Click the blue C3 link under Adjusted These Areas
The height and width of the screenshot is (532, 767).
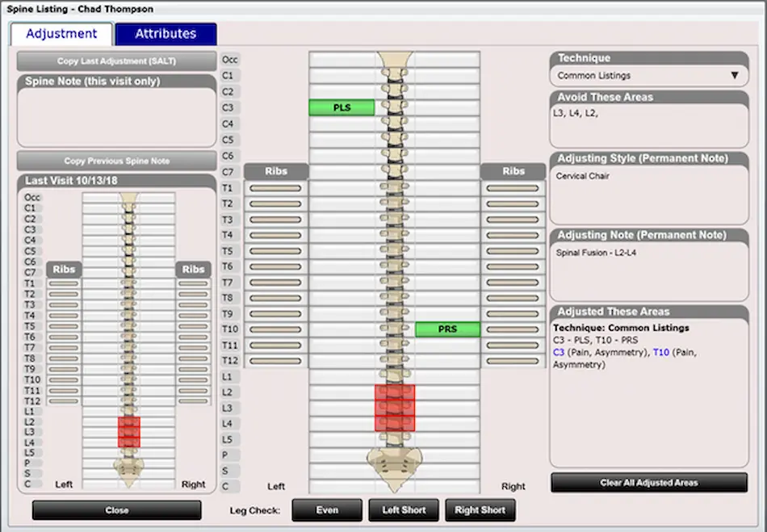[560, 354]
